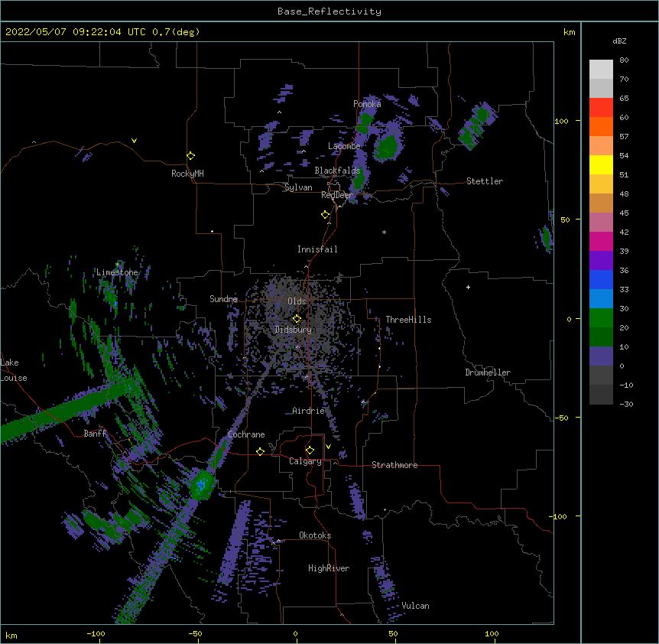Click the Innisfail city label

317,249
